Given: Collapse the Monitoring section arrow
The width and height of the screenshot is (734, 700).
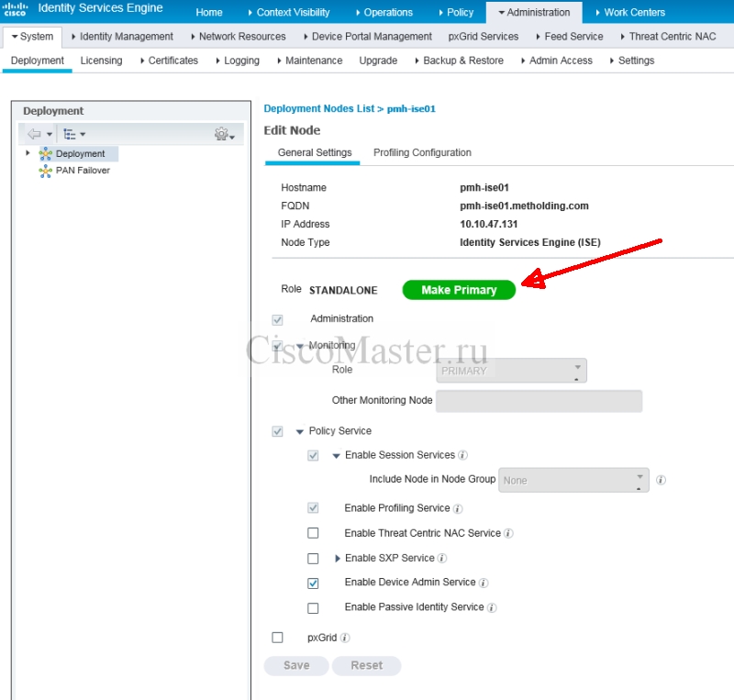Looking at the screenshot, I should (300, 347).
